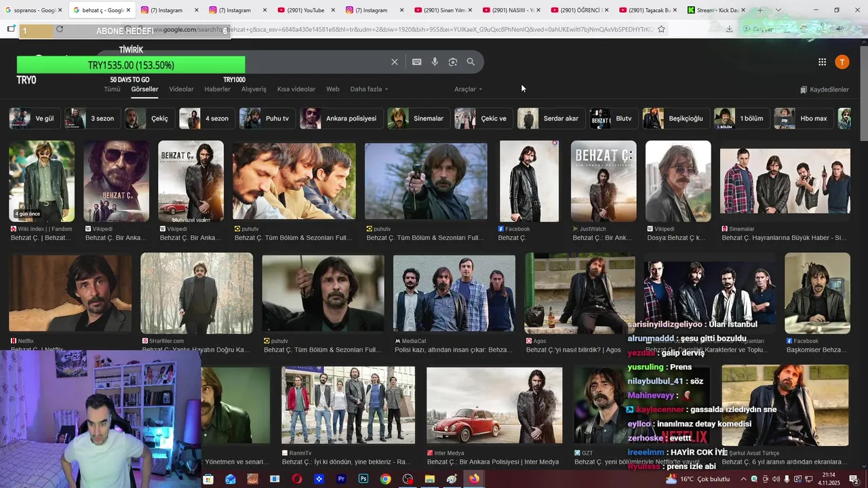Clear the search box with the X icon

[x=395, y=62]
